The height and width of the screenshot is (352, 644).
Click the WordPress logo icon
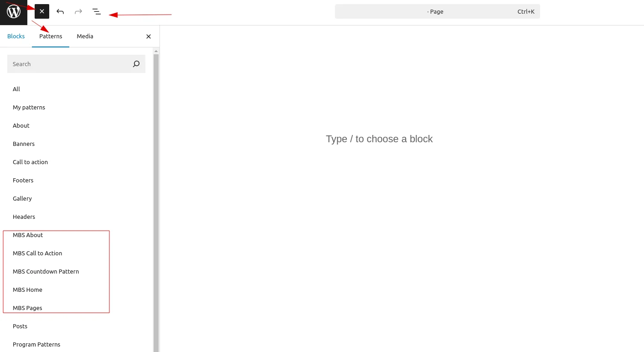coord(14,12)
